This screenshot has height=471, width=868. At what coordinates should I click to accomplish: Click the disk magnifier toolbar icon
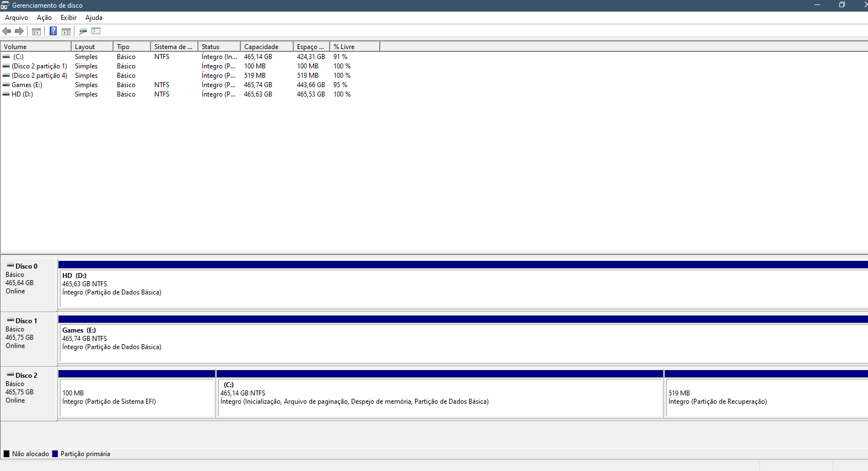(x=83, y=31)
